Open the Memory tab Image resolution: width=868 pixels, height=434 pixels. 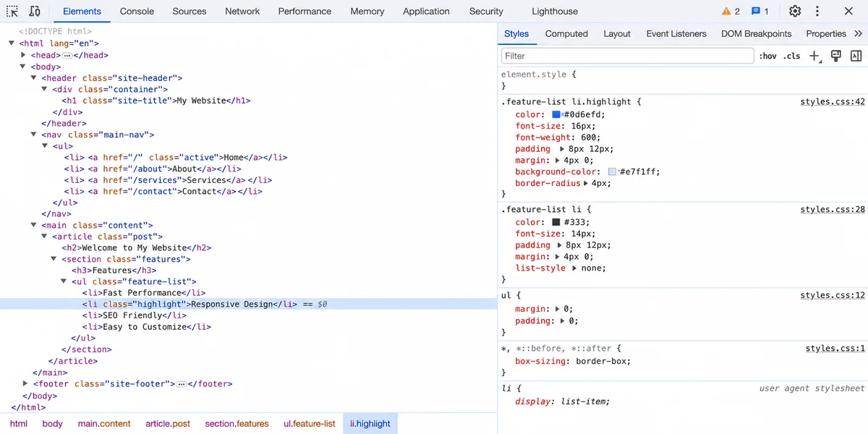click(x=367, y=11)
